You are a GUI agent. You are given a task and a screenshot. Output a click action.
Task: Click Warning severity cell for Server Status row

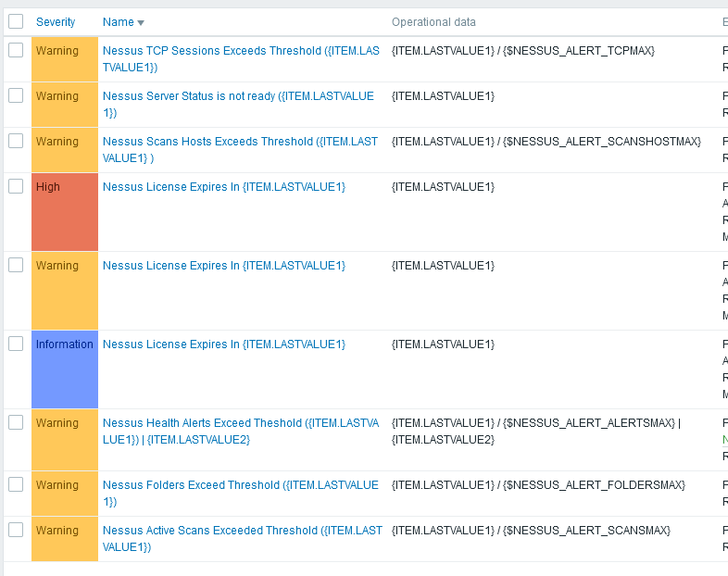[65, 105]
